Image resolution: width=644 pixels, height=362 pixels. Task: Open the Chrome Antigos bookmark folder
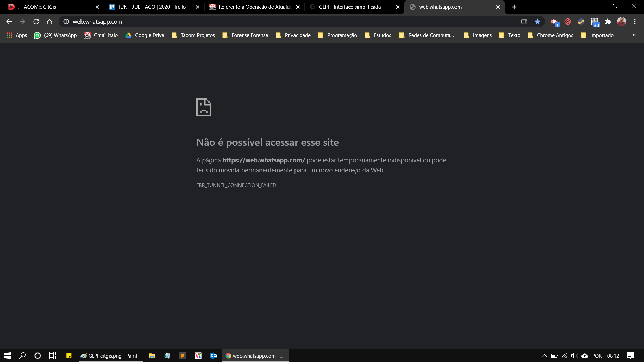tap(550, 35)
